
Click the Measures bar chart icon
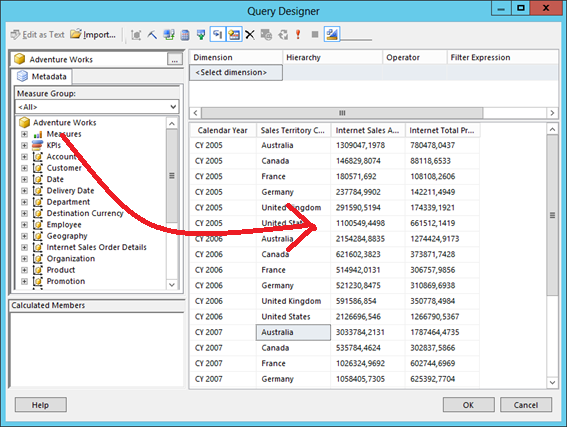38,134
